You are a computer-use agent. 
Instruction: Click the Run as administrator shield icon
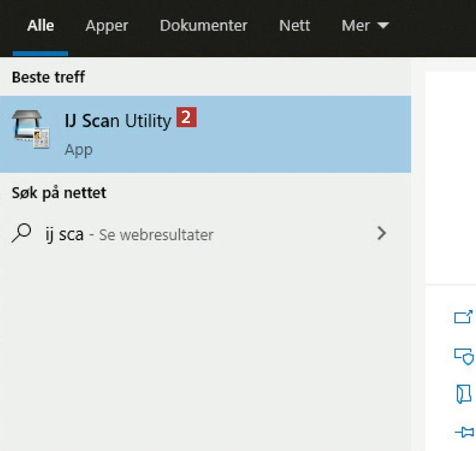coord(463,356)
